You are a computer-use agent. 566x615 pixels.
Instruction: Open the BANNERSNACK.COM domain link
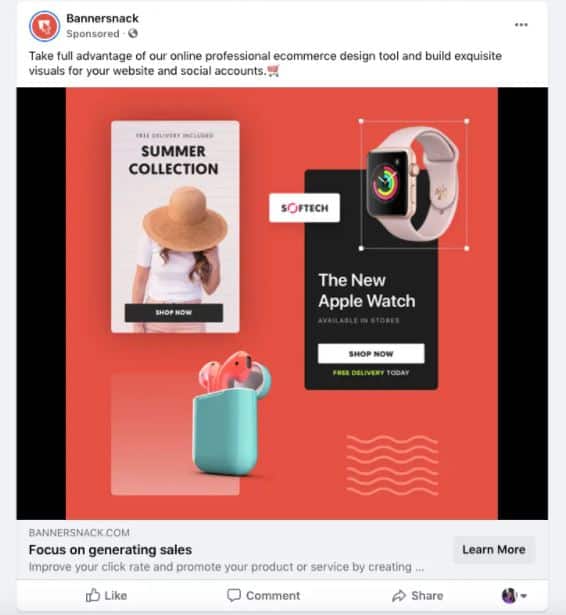(x=79, y=533)
